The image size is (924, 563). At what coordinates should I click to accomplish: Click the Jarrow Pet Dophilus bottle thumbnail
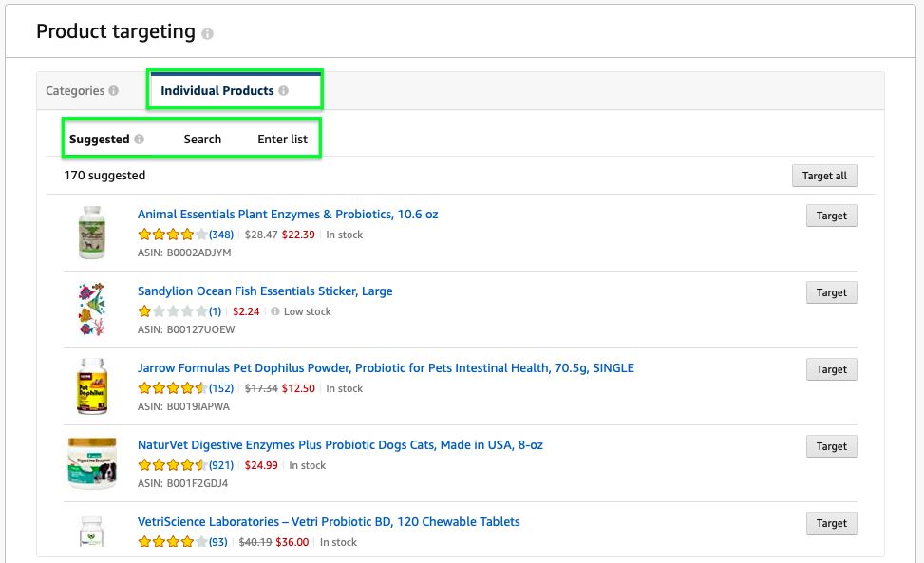point(92,386)
